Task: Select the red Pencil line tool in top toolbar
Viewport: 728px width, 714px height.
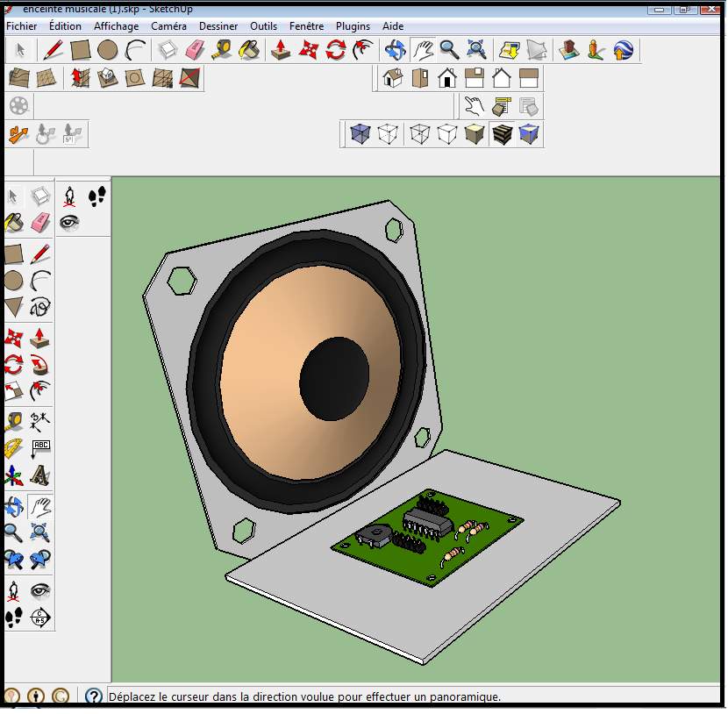Action: point(54,50)
